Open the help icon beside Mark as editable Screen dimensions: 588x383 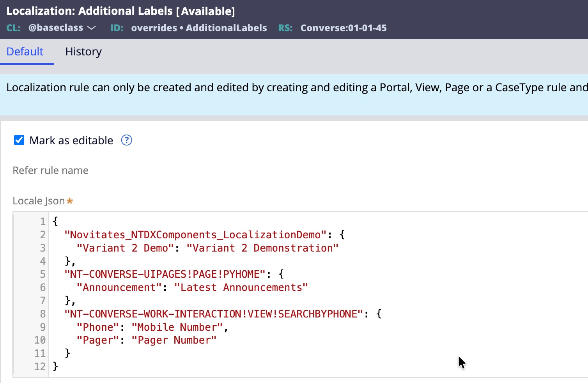[127, 140]
